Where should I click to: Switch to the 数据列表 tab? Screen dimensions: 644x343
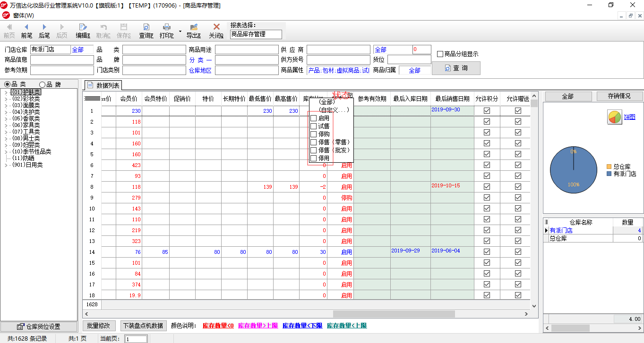(x=104, y=85)
